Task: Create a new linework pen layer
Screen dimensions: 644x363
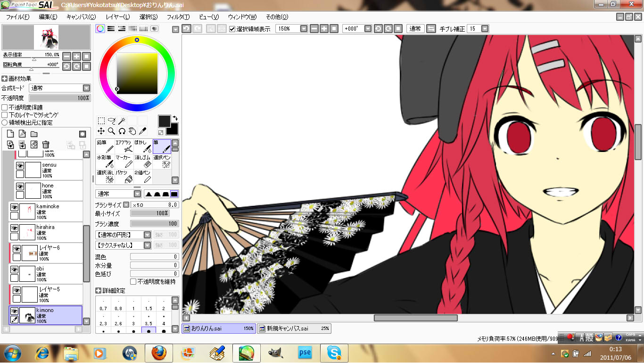Action: coord(22,134)
